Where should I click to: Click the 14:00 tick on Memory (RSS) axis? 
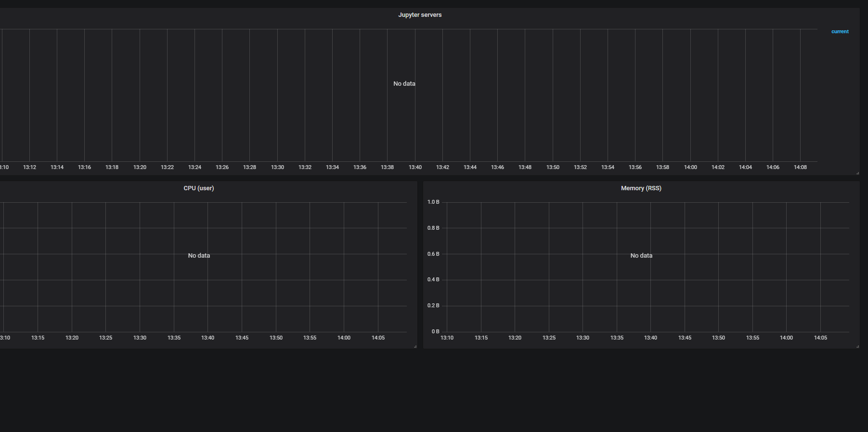coord(786,338)
